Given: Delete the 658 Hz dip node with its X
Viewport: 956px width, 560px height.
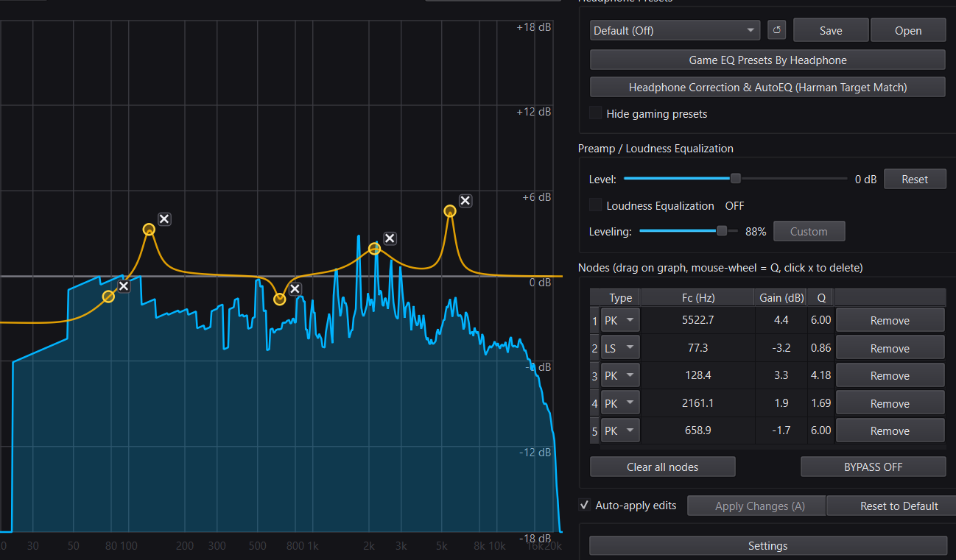Looking at the screenshot, I should [x=295, y=288].
